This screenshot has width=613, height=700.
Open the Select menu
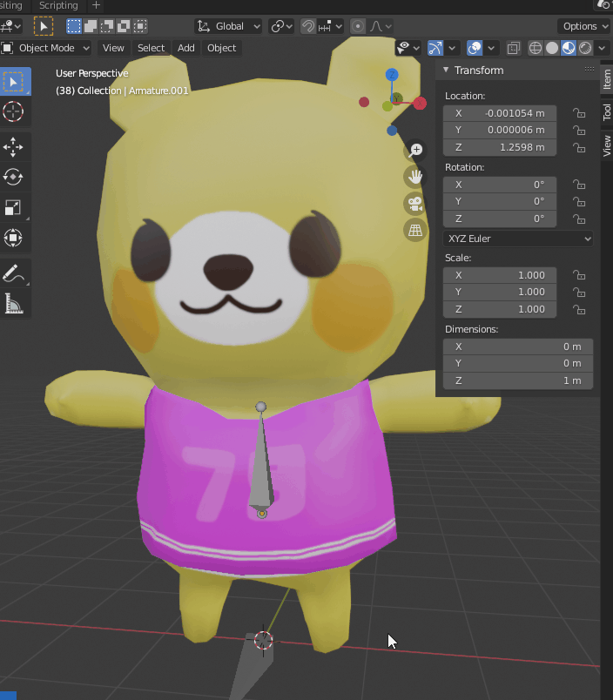(x=151, y=48)
